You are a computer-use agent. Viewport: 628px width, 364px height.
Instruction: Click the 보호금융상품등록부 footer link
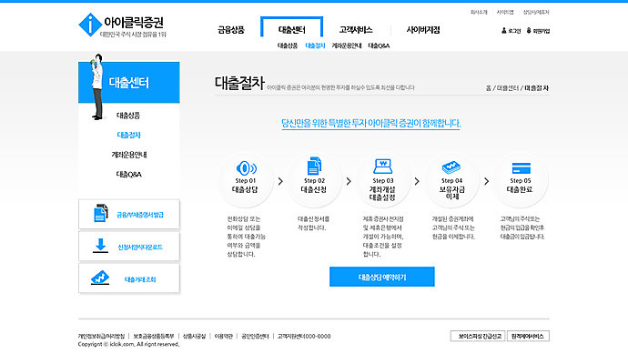[154, 337]
